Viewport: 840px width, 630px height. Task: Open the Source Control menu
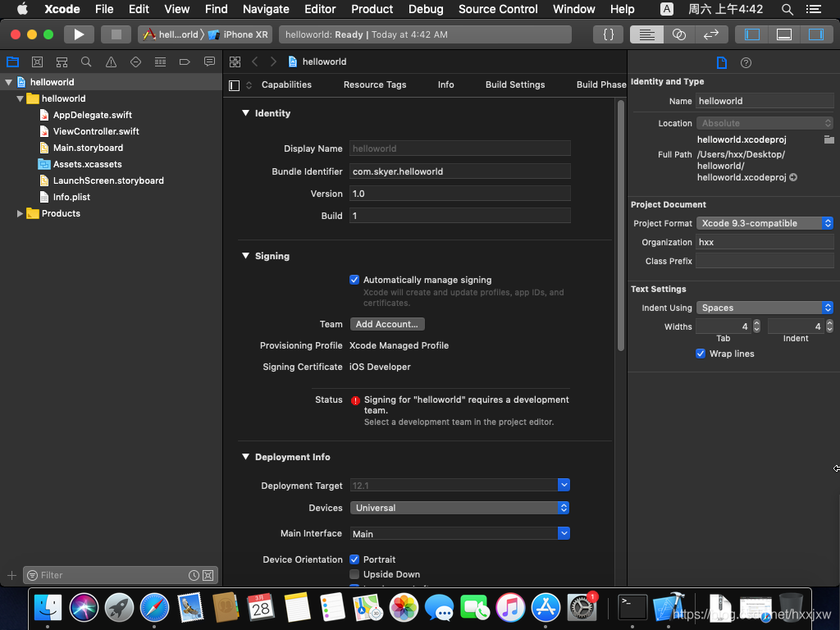tap(498, 9)
